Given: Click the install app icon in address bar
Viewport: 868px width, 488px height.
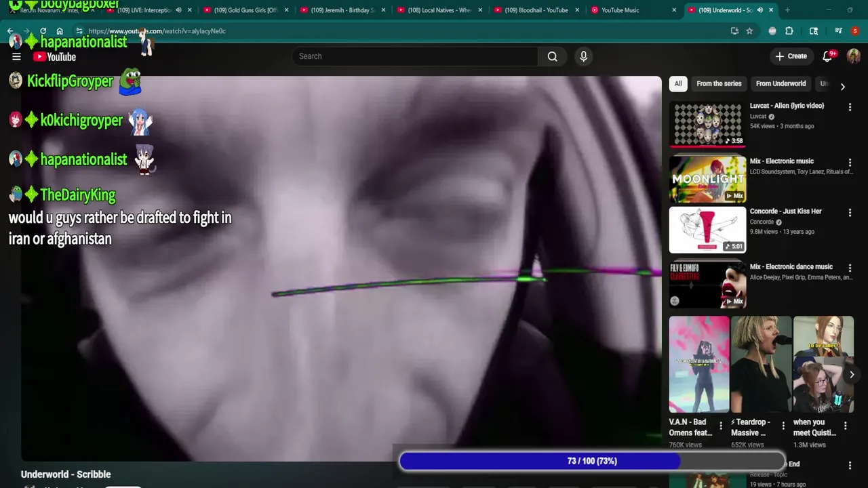Looking at the screenshot, I should tap(734, 31).
